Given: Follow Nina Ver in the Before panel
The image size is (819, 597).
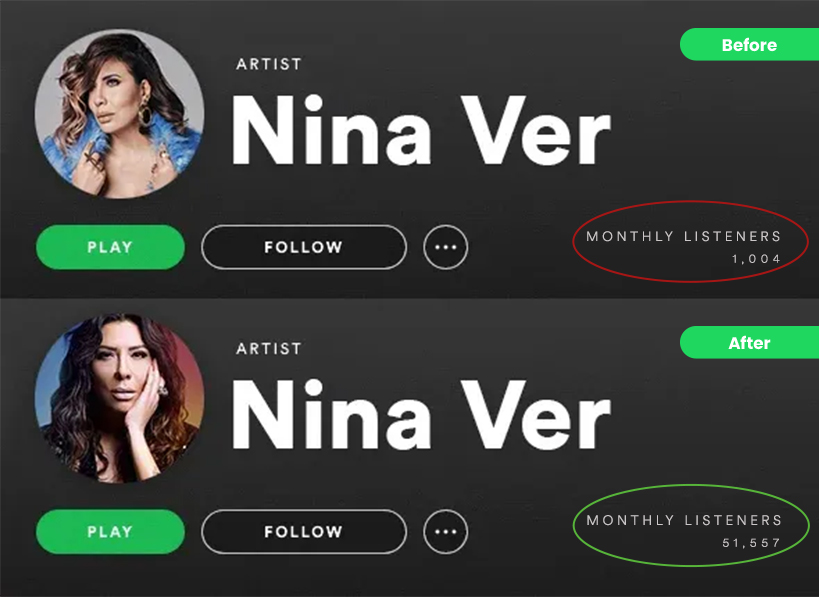Looking at the screenshot, I should point(304,247).
